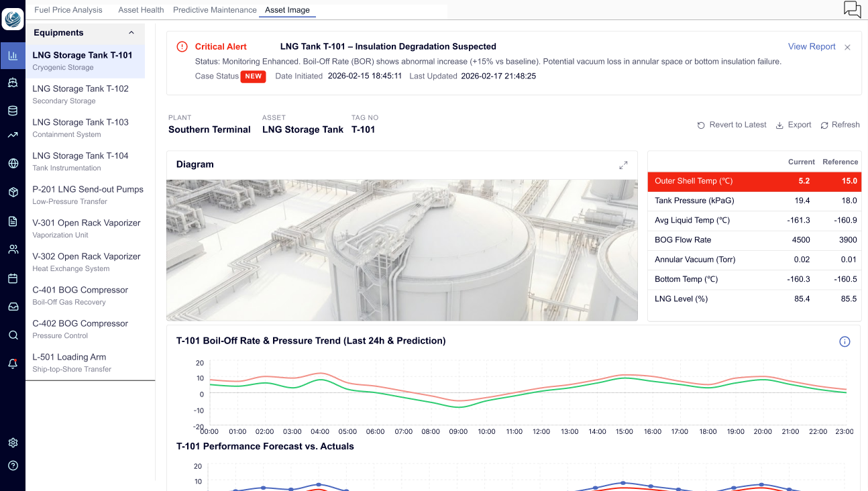Image resolution: width=868 pixels, height=491 pixels.
Task: Click the chart info icon
Action: click(x=845, y=341)
